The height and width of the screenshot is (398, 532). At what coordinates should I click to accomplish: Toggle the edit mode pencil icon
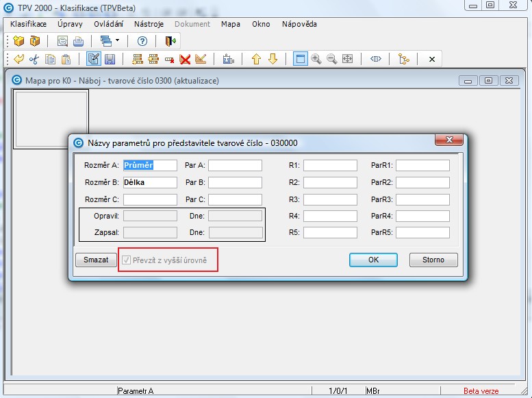(93, 59)
